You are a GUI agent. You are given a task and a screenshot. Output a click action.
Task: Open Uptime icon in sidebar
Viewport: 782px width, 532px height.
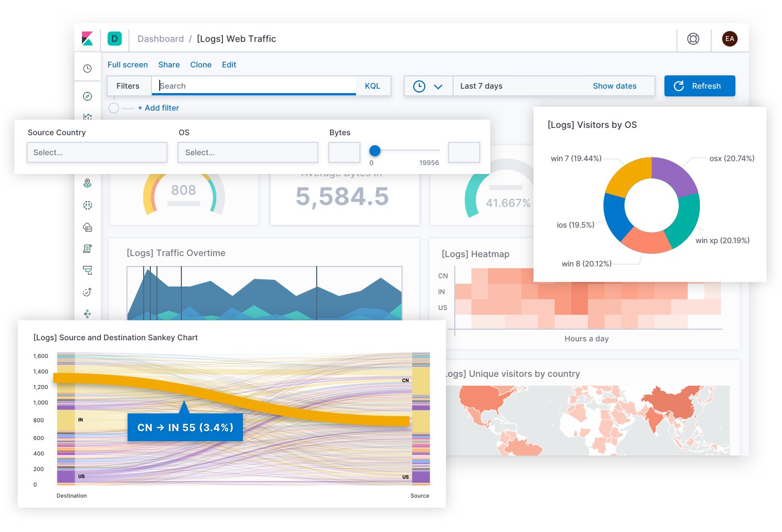(x=87, y=292)
